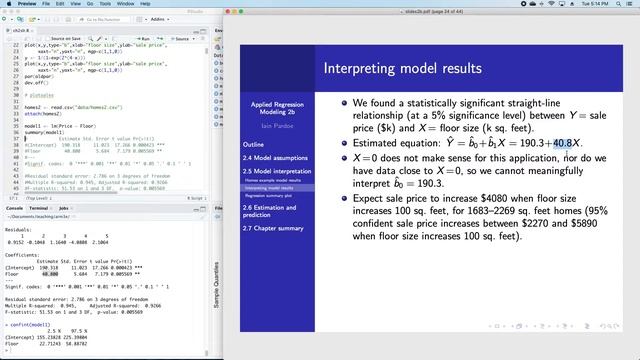640x360 pixels.
Task: Click the Print icon in RStudio toolbar
Action: pyautogui.click(x=68, y=20)
